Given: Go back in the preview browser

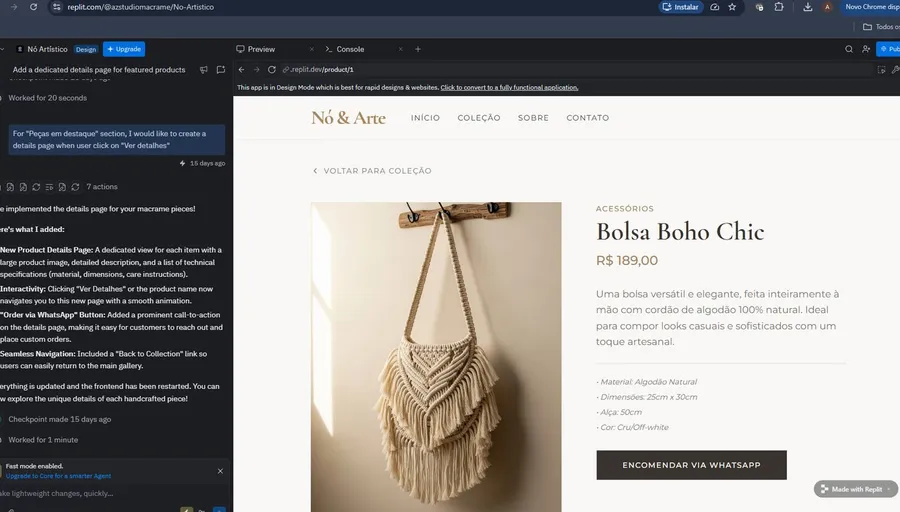Looking at the screenshot, I should click(242, 69).
